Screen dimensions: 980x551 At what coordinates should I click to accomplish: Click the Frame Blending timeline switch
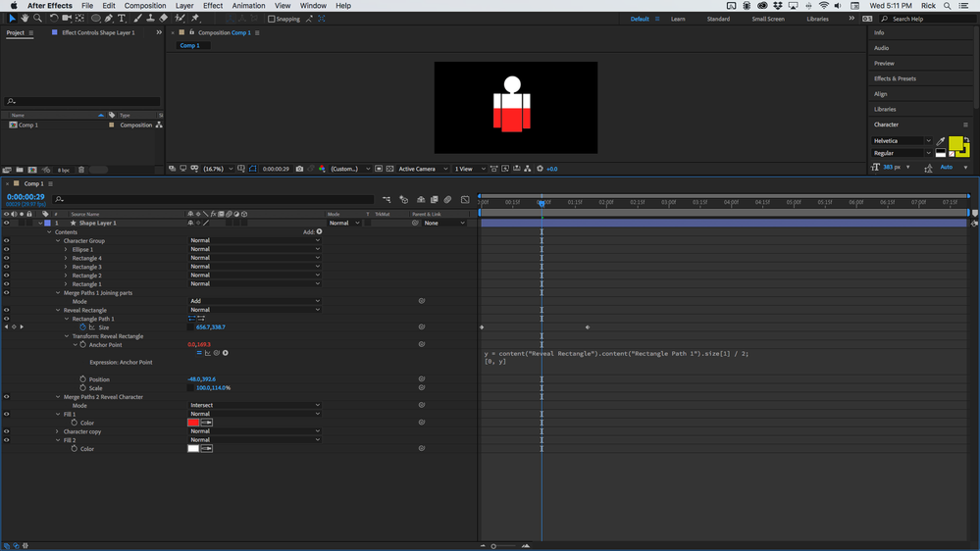[x=435, y=200]
